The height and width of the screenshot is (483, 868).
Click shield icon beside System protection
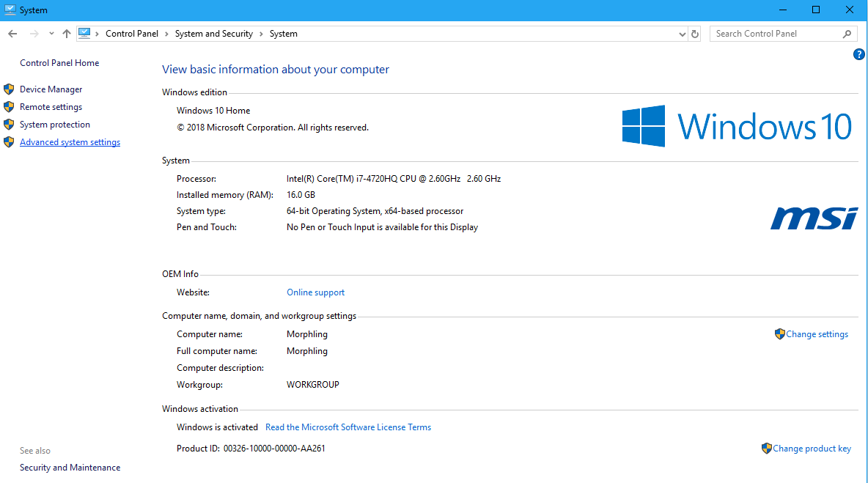tap(9, 125)
